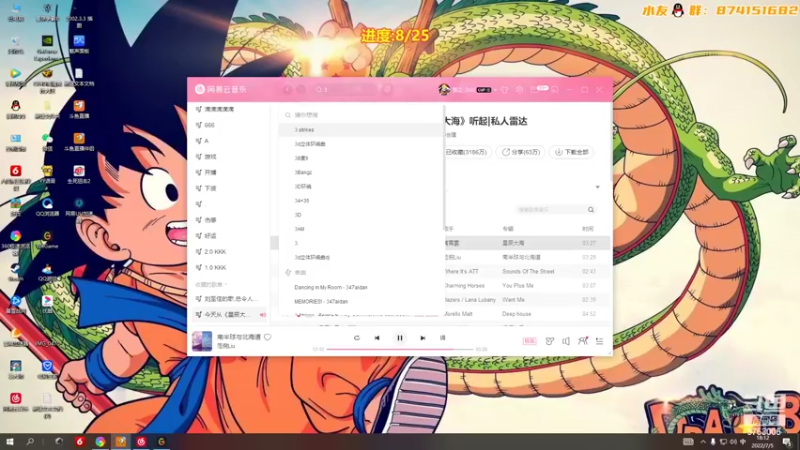Open GeForce Experience desktop icon
The image size is (800, 450).
[x=47, y=46]
